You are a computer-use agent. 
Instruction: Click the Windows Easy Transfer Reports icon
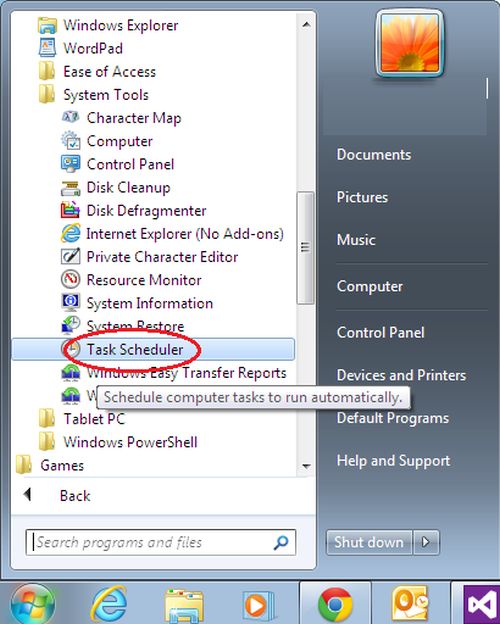70,372
